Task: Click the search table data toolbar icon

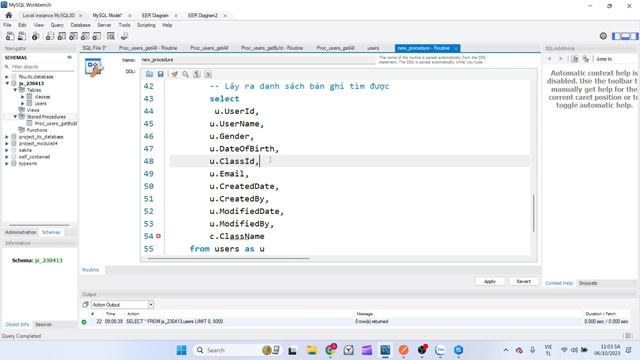Action: pos(111,36)
